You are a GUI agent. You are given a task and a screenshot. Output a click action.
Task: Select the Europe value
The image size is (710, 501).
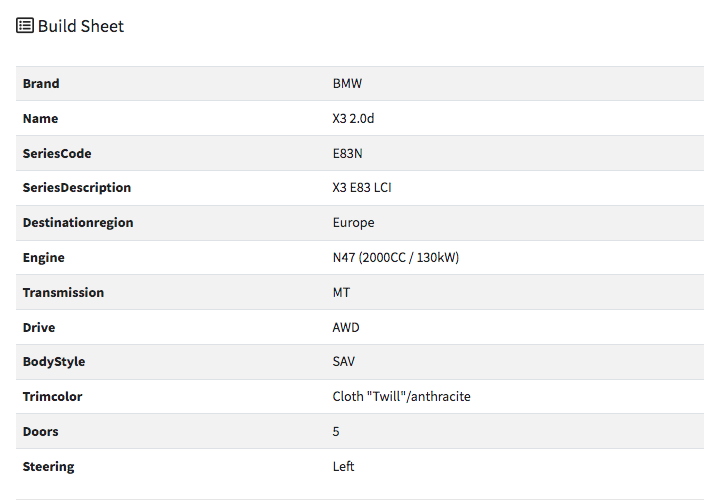354,223
